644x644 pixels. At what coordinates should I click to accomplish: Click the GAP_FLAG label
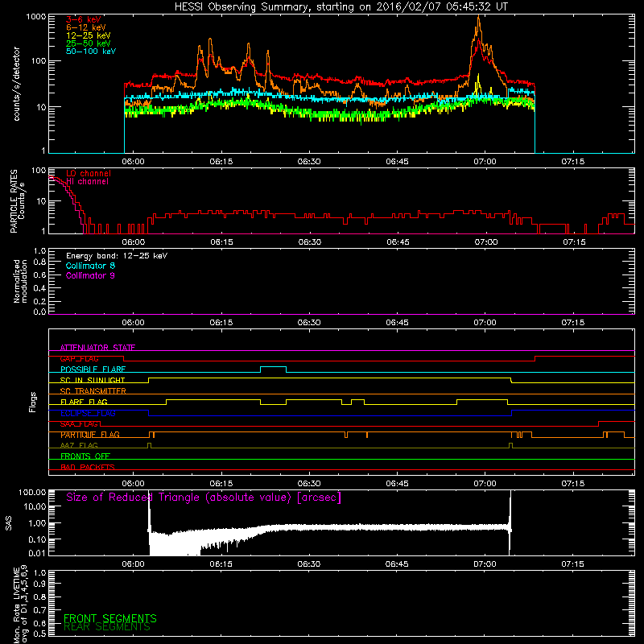(79, 358)
